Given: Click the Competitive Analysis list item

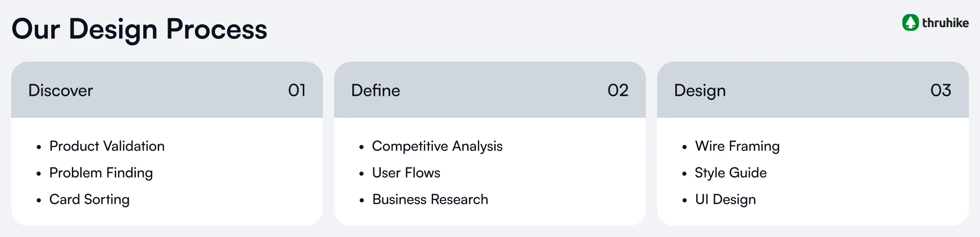Looking at the screenshot, I should (x=437, y=146).
